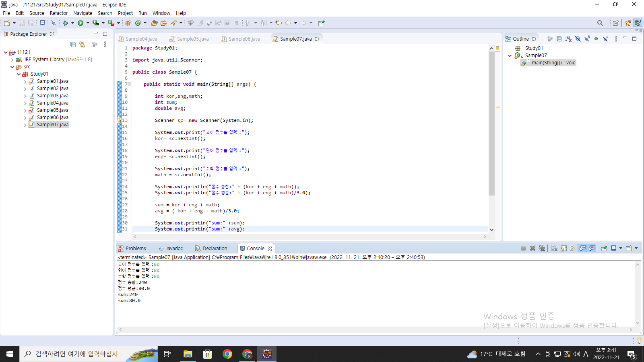This screenshot has height=362, width=644.
Task: Open the Run button dropdown arrow
Action: [x=88, y=23]
